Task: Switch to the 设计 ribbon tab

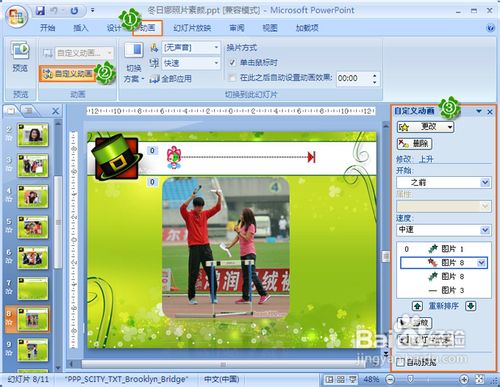Action: pos(114,28)
